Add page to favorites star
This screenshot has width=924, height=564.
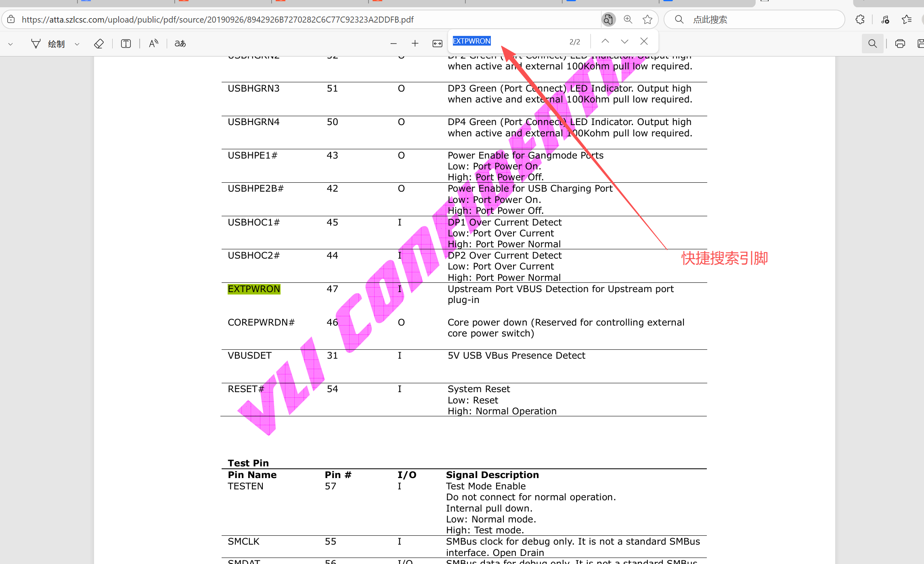[x=647, y=19]
